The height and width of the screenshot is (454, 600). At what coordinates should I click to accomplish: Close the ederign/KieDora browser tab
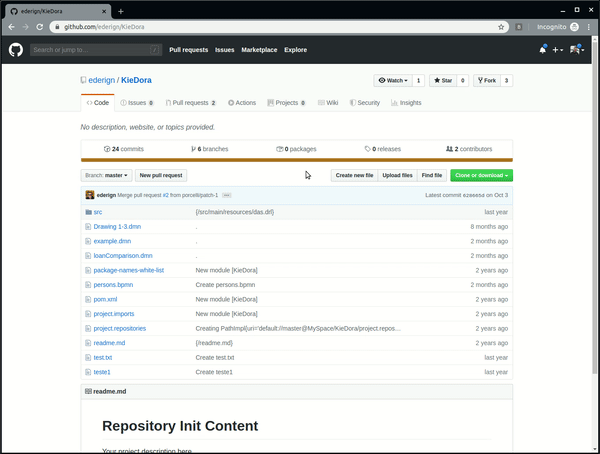pos(104,11)
